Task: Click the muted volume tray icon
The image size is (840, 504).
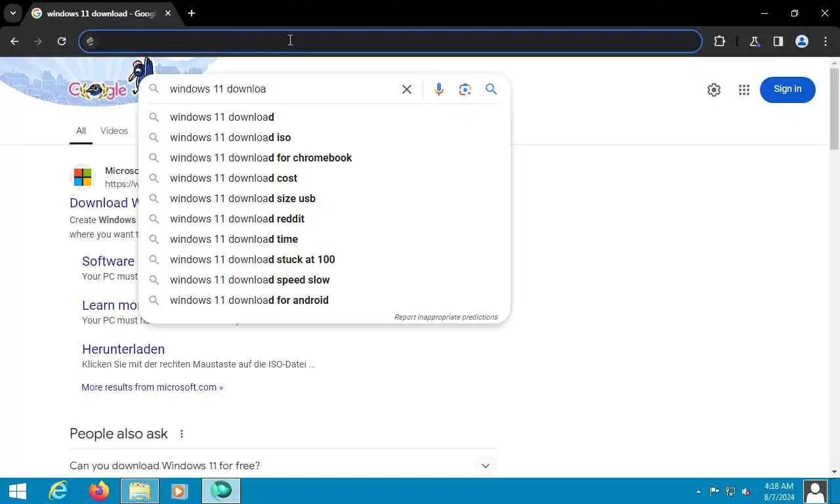Action: [x=746, y=491]
